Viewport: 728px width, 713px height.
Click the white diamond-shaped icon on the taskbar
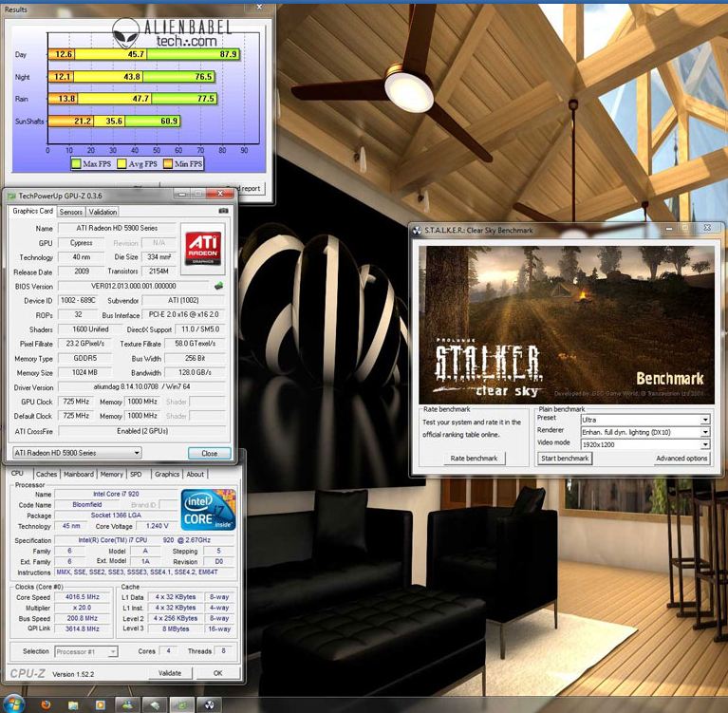154,705
